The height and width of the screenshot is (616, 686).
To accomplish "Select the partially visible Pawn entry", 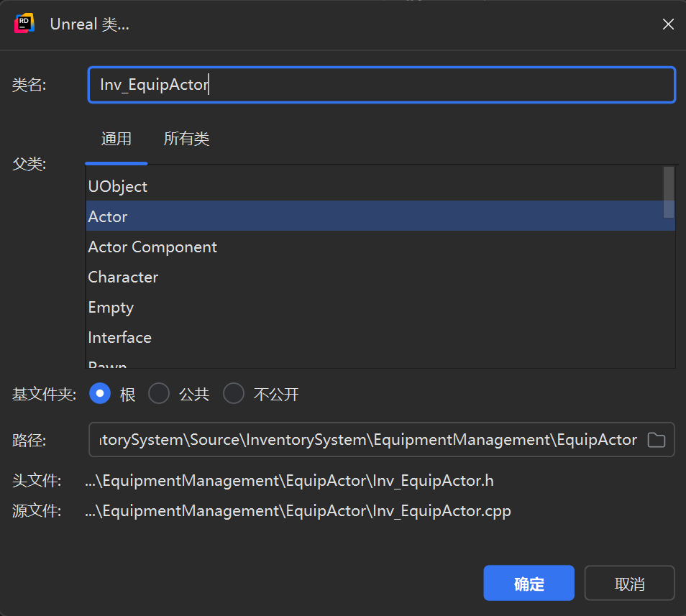I will tap(108, 364).
